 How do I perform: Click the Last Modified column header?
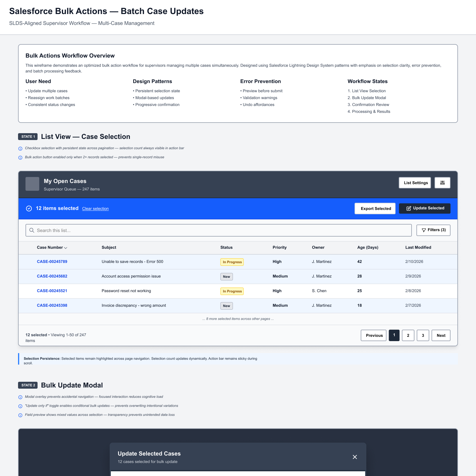(418, 247)
